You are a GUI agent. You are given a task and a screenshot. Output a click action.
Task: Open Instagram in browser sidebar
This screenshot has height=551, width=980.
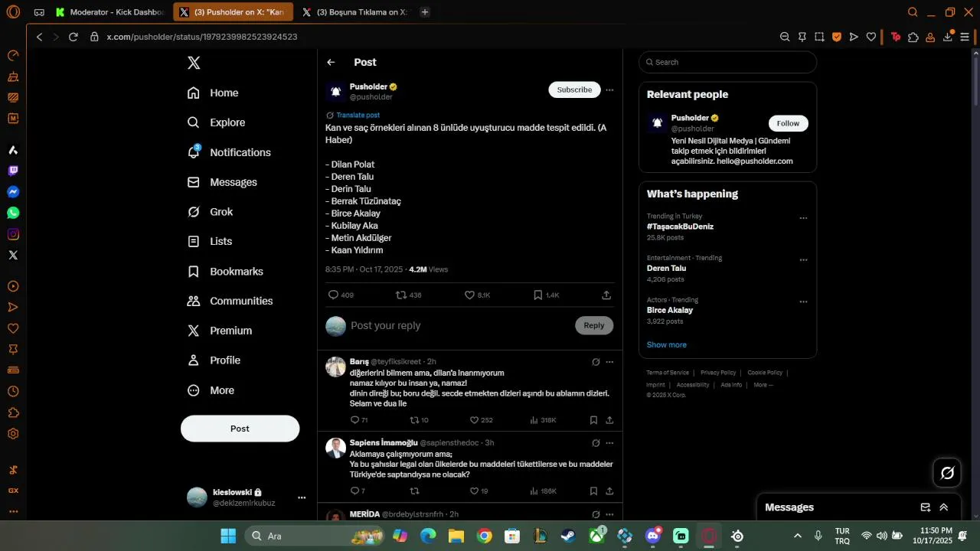click(13, 234)
